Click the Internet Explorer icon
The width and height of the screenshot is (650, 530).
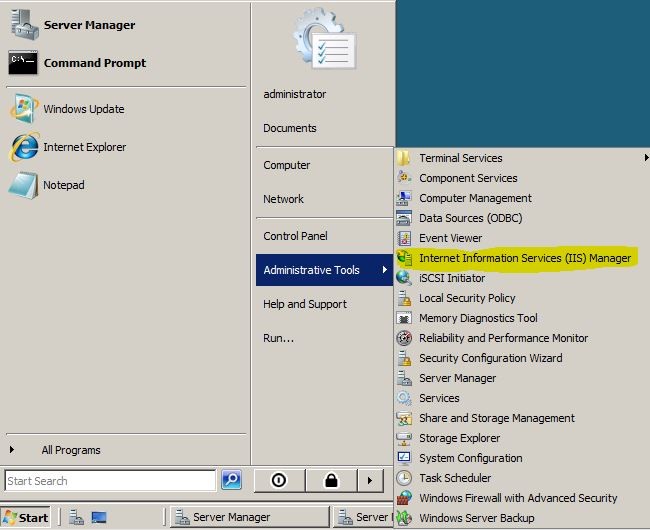coord(24,147)
